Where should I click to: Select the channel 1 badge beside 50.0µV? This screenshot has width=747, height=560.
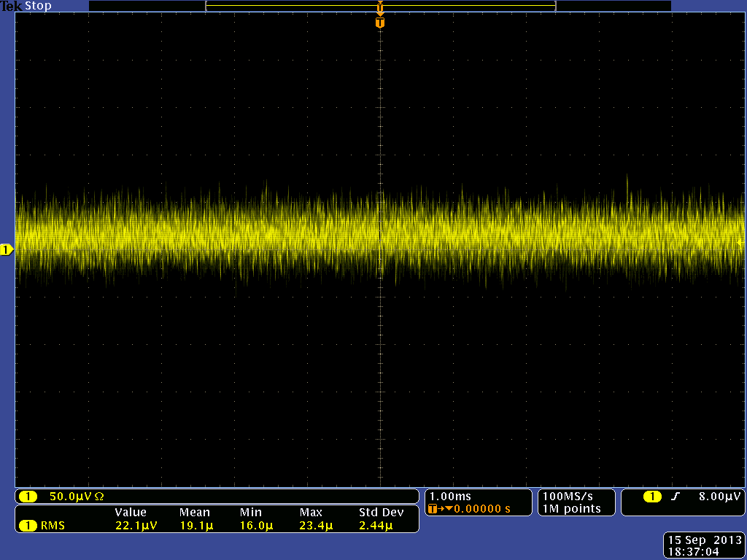tap(28, 497)
